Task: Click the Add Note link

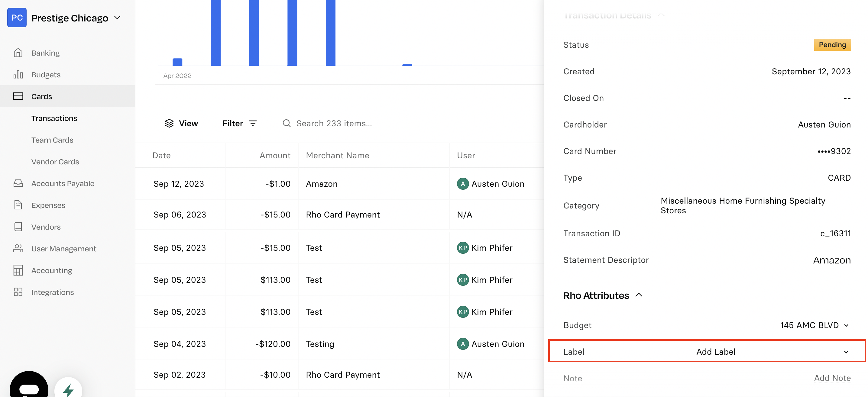Action: pos(832,378)
